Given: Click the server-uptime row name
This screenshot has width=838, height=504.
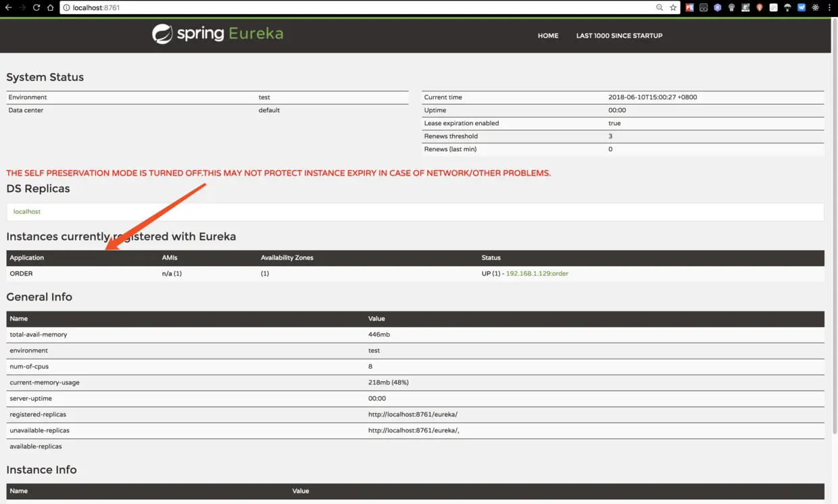Looking at the screenshot, I should click(x=29, y=399).
